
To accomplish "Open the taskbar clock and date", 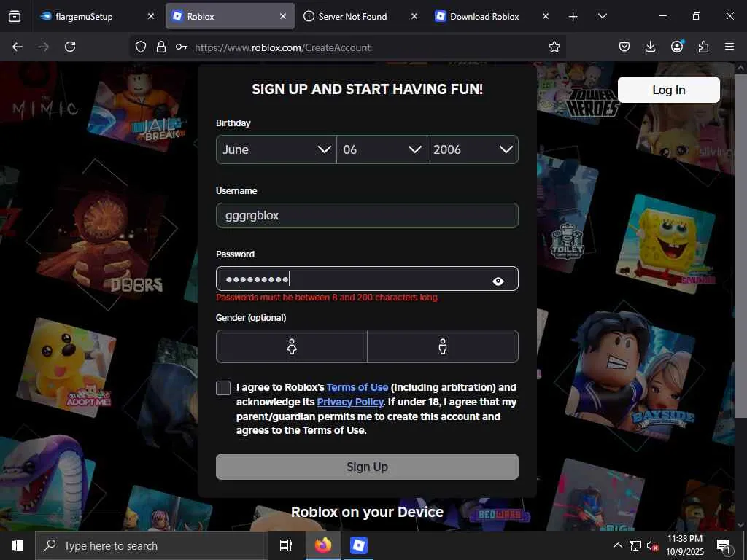I will pos(684,545).
